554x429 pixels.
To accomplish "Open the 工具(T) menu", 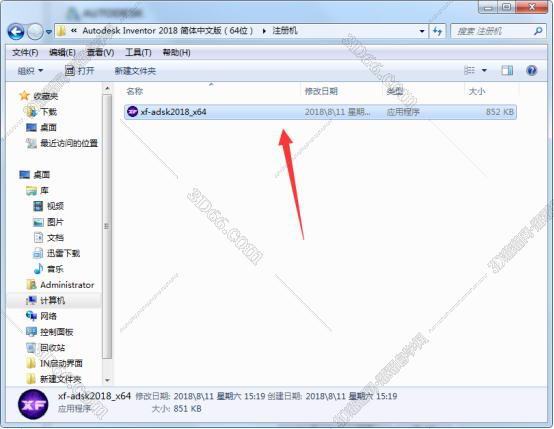I will click(x=138, y=53).
